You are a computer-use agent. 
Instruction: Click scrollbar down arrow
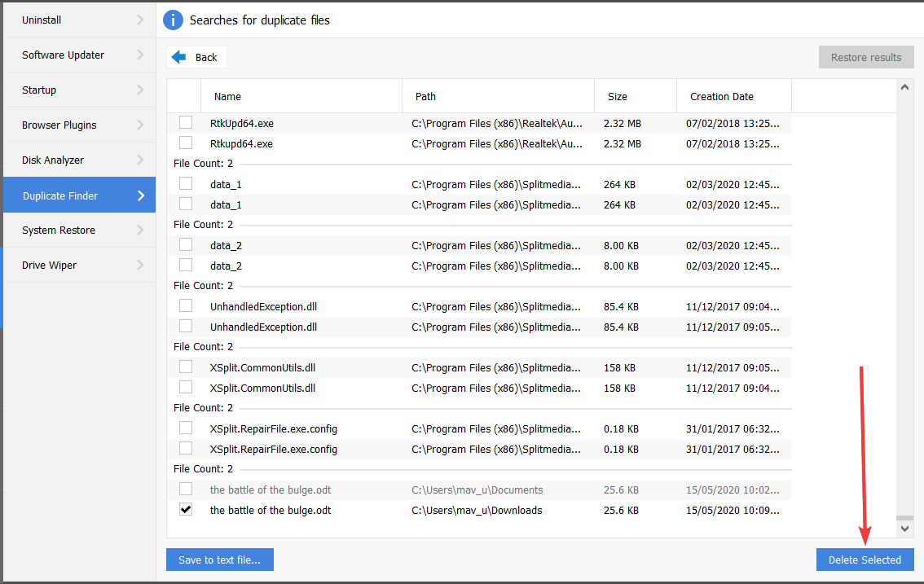click(904, 529)
